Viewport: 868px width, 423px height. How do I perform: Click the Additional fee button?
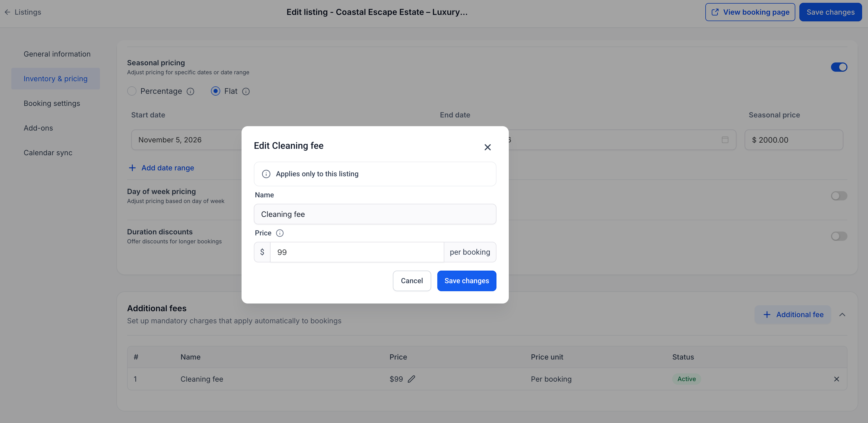tap(793, 315)
